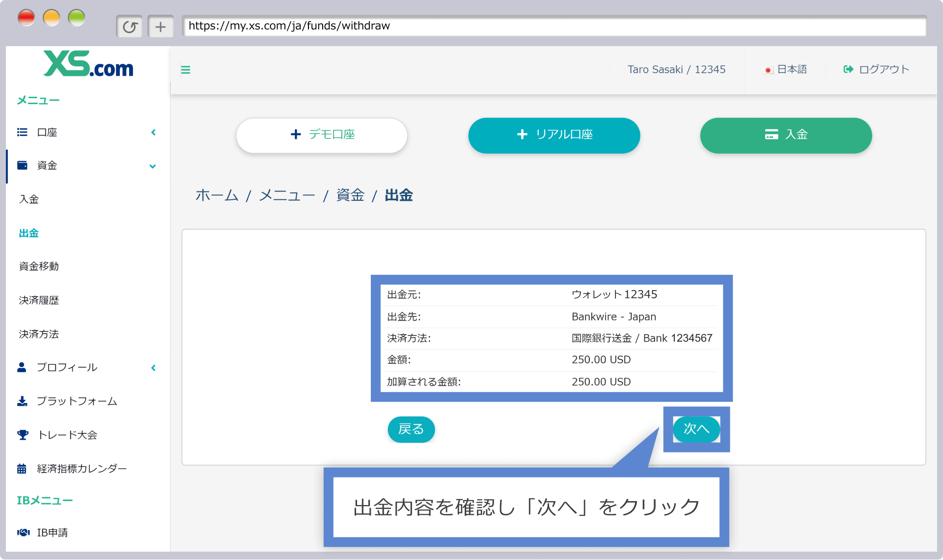The height and width of the screenshot is (560, 943).
Task: Click the 金額 250.00 USD value
Action: coord(601,360)
